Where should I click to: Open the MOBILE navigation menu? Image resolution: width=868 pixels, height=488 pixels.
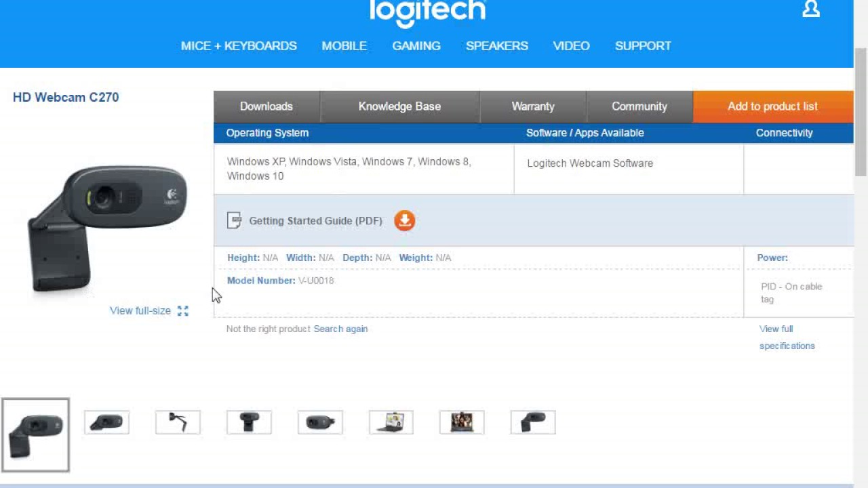(344, 46)
